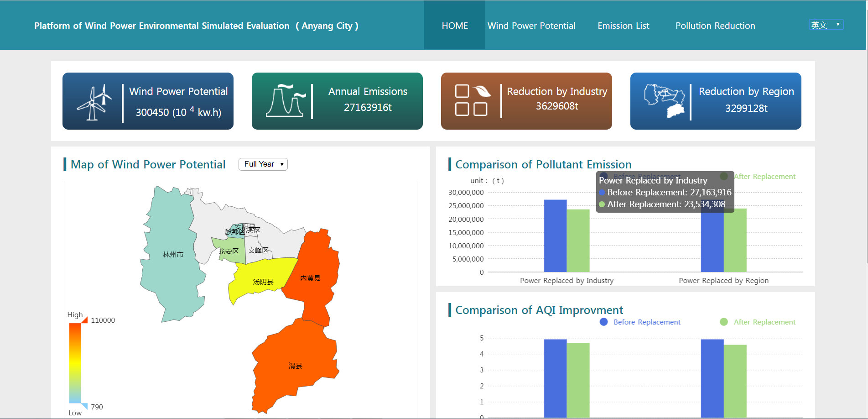Viewport: 868px width, 419px height.
Task: Open the Wind Power Potential menu
Action: 531,26
